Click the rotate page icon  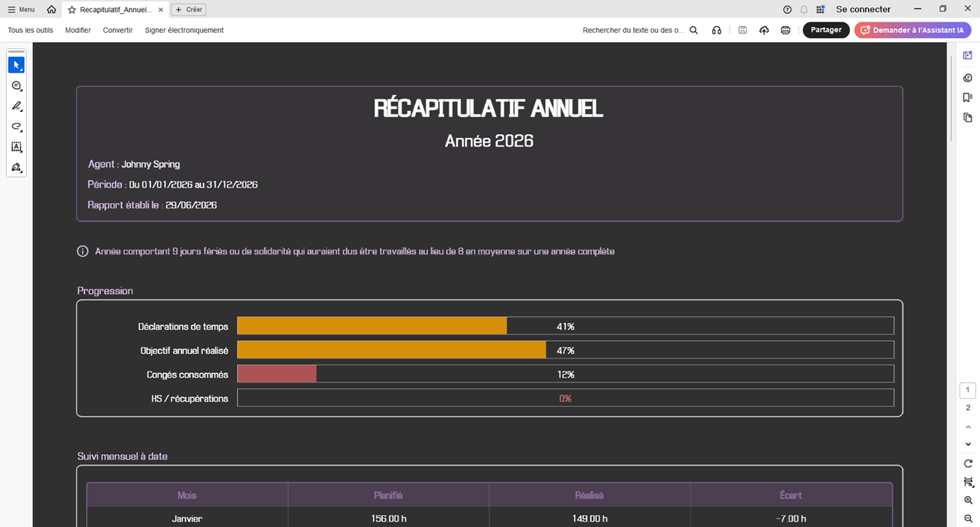pos(968,463)
